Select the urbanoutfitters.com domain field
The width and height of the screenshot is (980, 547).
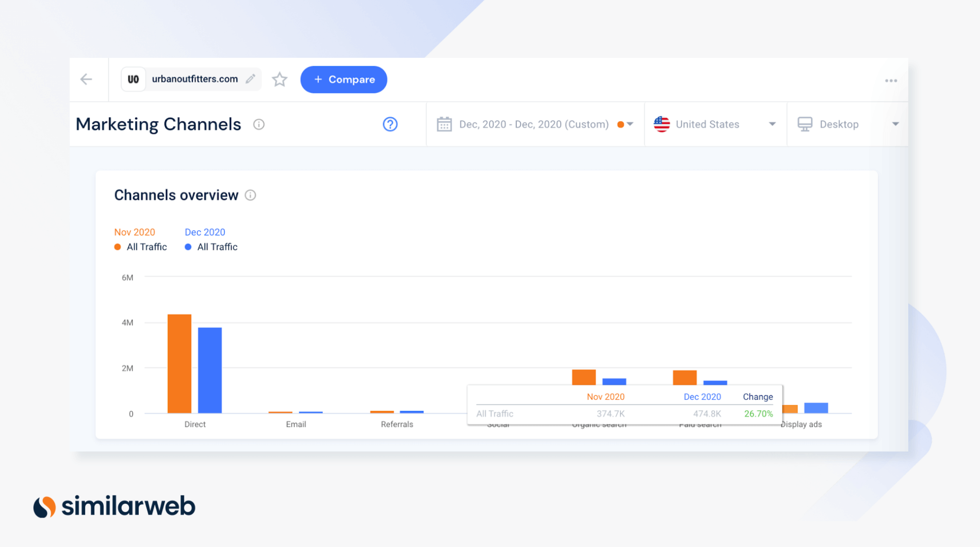click(191, 79)
